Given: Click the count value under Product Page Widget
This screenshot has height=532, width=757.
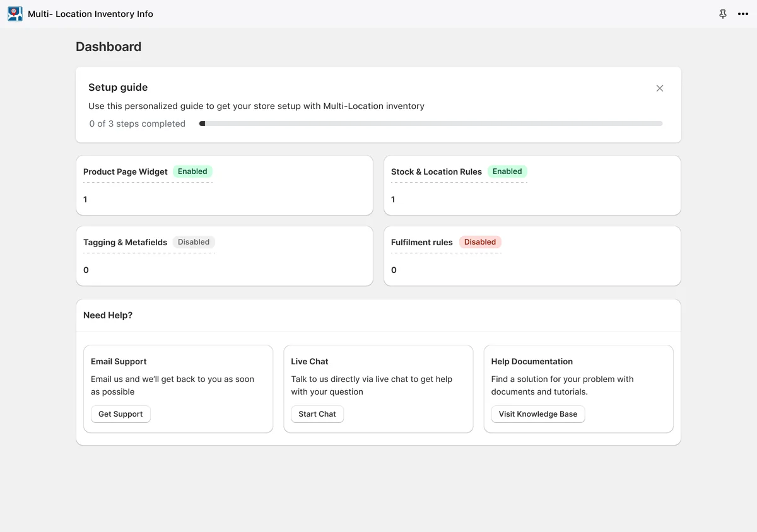Looking at the screenshot, I should (x=85, y=199).
